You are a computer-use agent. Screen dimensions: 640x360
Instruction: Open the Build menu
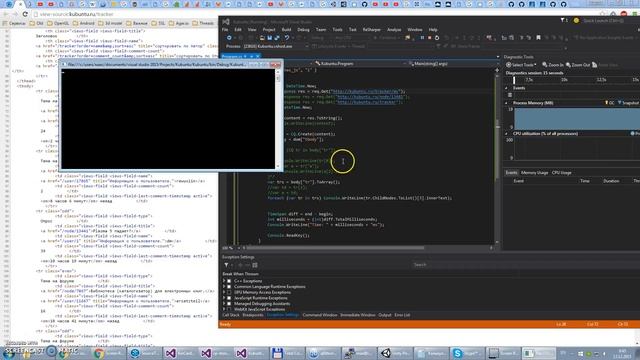286,30
